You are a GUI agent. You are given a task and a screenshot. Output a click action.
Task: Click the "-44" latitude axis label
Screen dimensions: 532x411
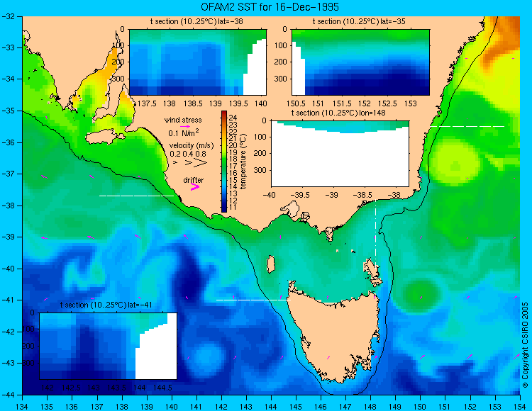pyautogui.click(x=7, y=395)
